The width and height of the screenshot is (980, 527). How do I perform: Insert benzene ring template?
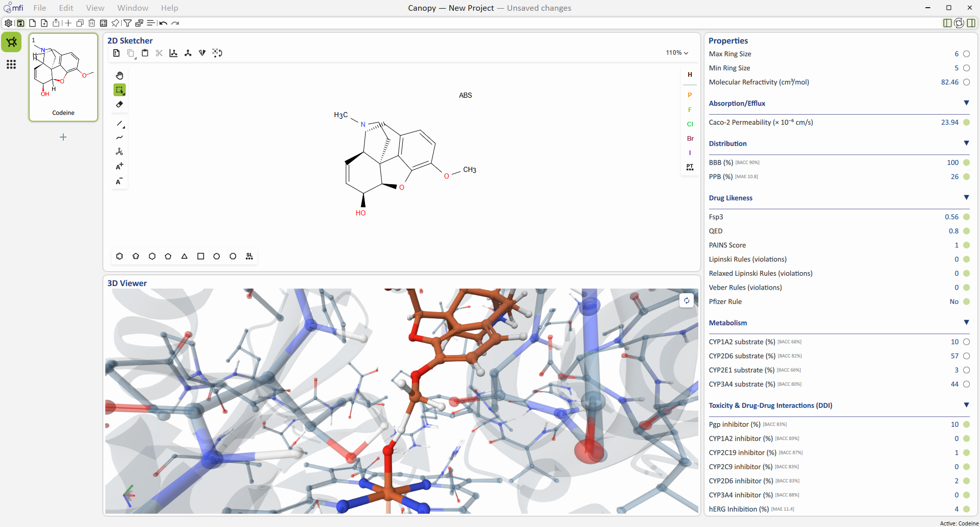pos(120,256)
